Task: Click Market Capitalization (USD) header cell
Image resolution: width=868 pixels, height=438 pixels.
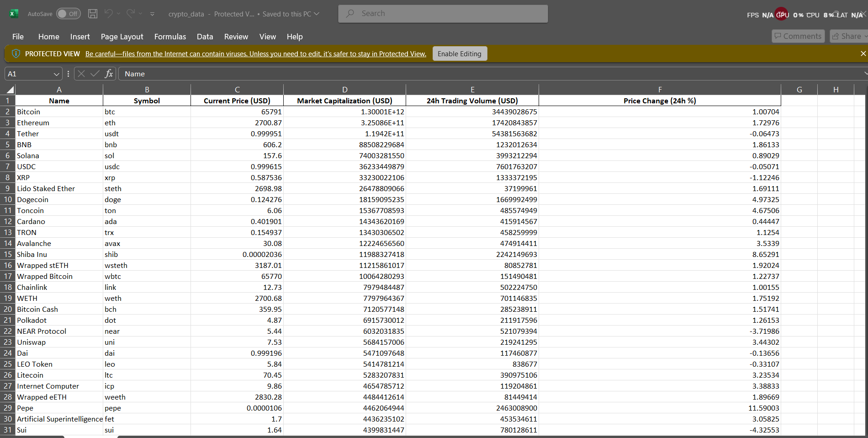Action: (344, 101)
